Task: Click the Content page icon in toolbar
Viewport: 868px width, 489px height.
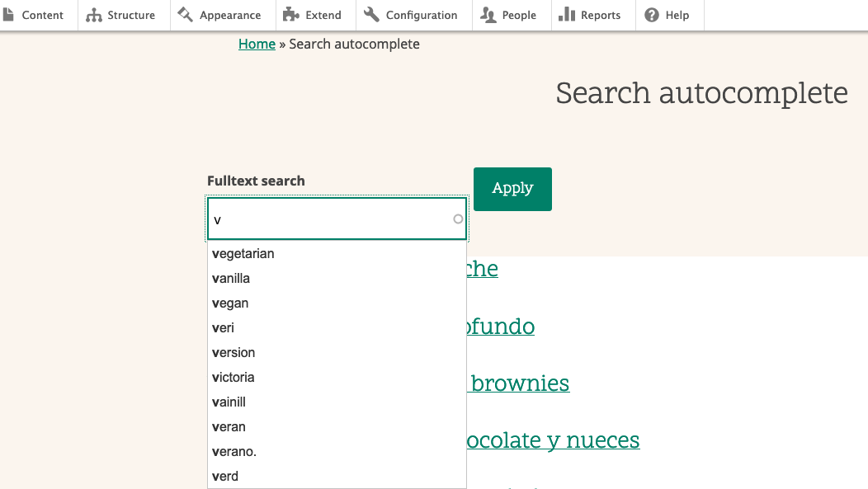Action: [x=9, y=15]
